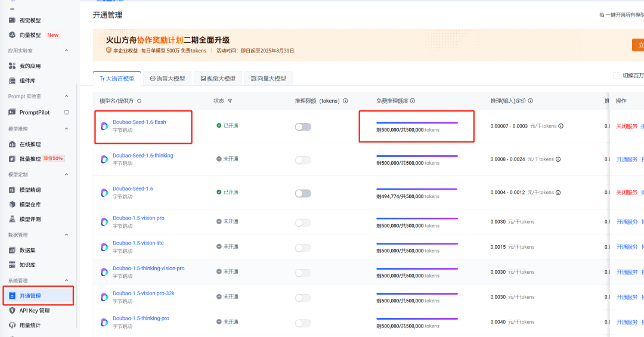Click the 模型仓库 sidebar icon
The width and height of the screenshot is (644, 337).
point(13,204)
